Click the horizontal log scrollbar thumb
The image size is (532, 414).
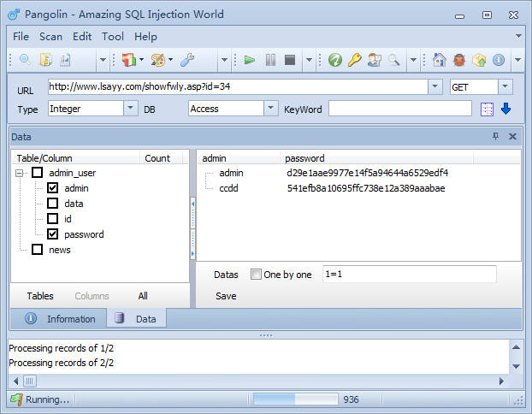(x=30, y=381)
